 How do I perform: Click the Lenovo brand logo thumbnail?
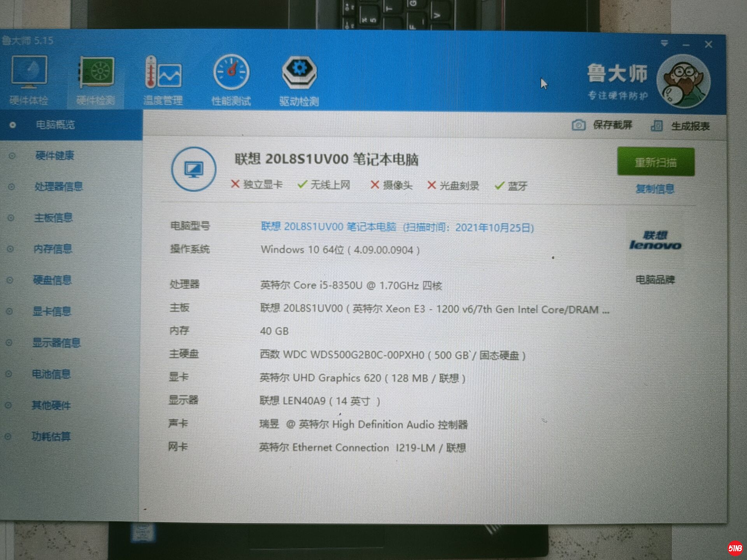tap(655, 240)
